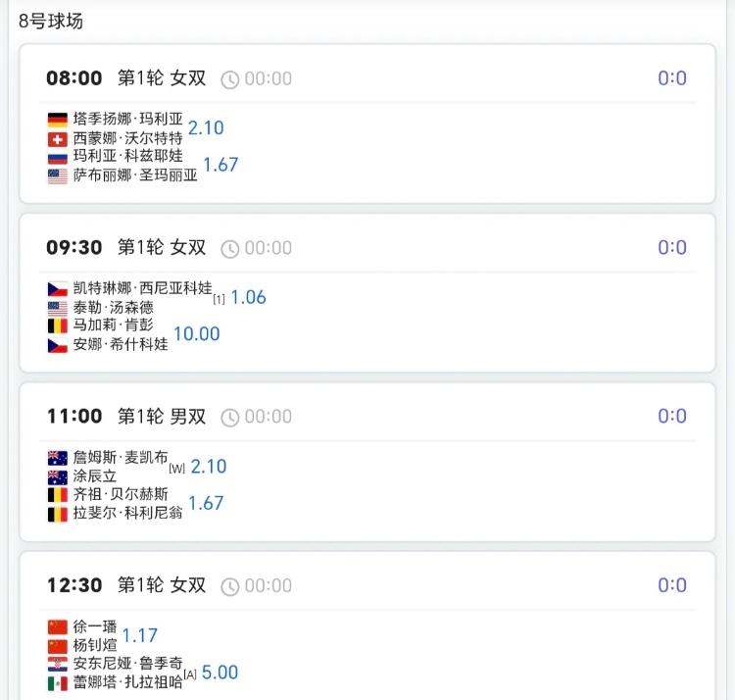Select the 1.67 odds for 科兹耶娃 and 圣玛丽亚
This screenshot has width=735, height=700.
[x=220, y=165]
